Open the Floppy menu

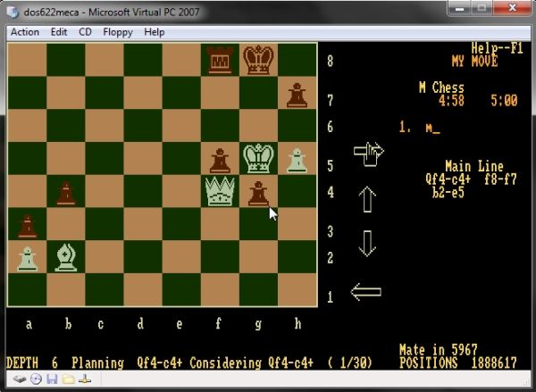point(118,32)
